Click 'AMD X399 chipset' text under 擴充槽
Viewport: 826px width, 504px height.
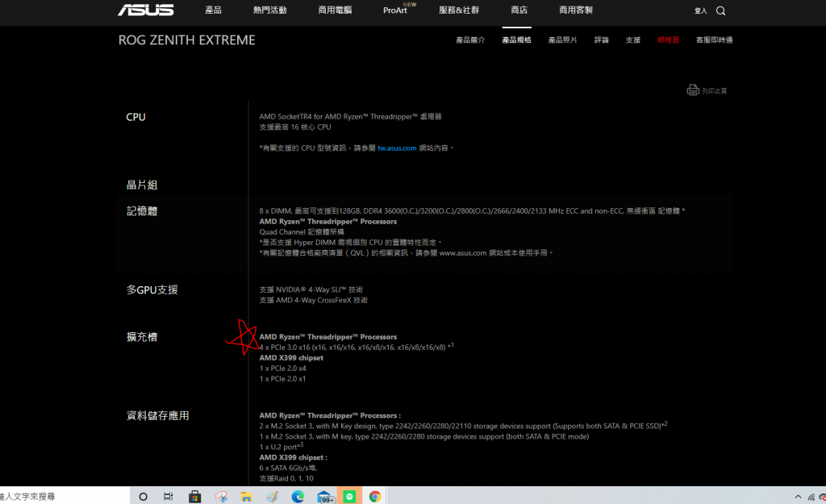point(290,357)
